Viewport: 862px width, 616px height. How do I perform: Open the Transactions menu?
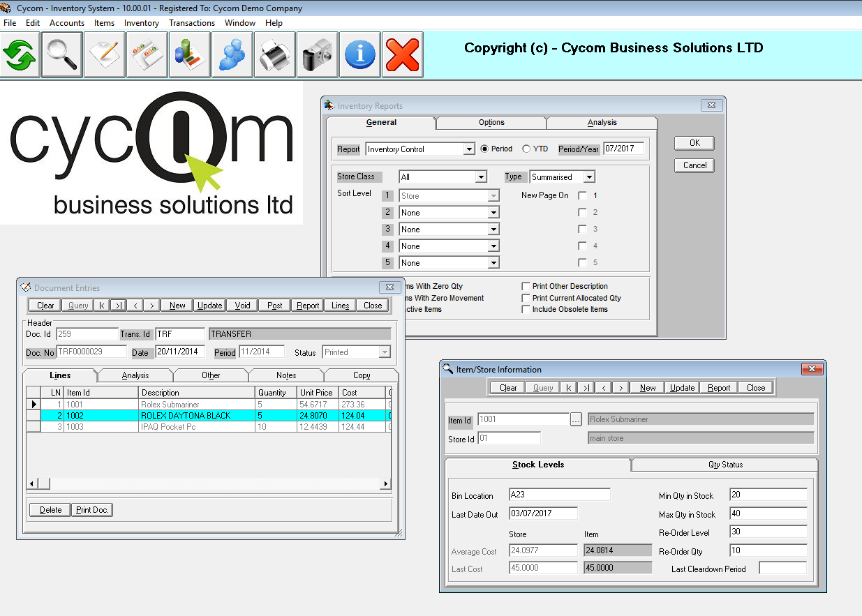point(191,23)
